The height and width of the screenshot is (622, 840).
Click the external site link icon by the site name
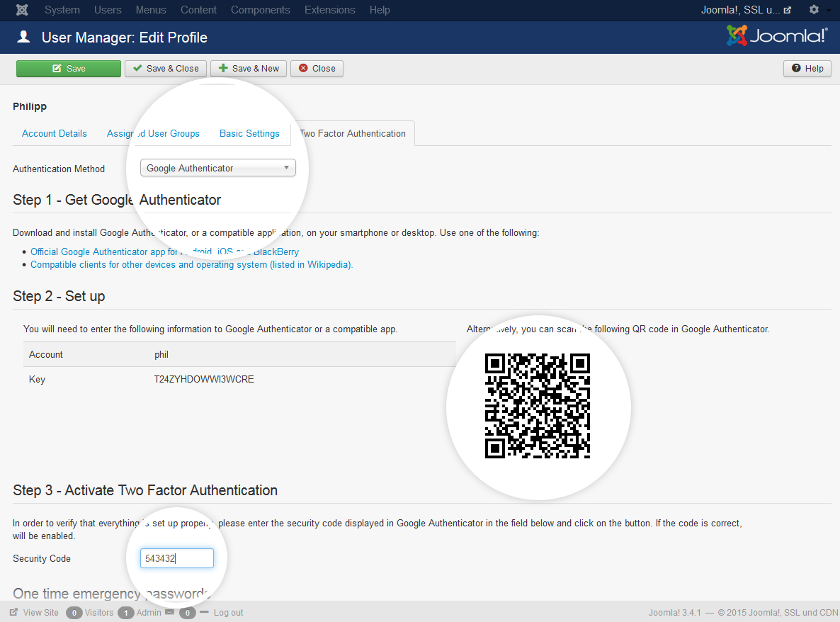point(787,10)
